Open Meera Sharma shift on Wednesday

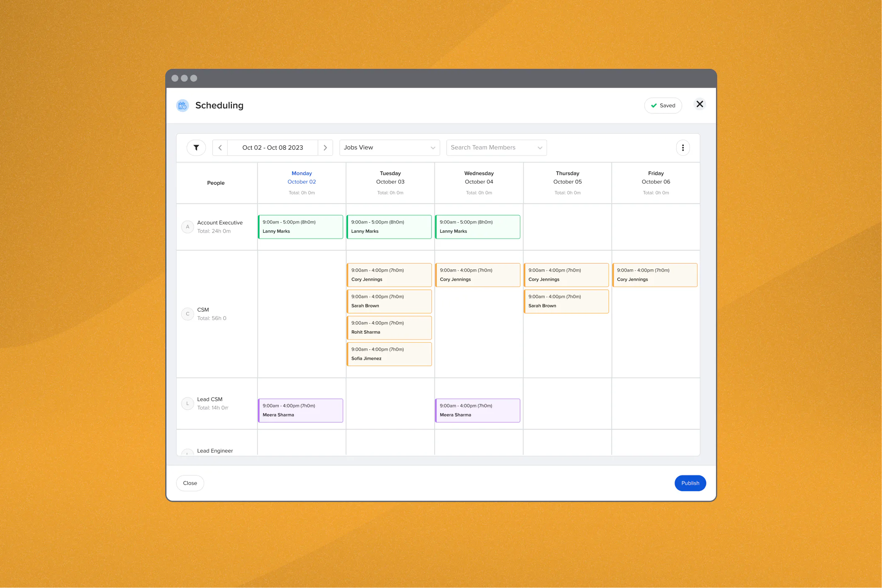click(x=478, y=410)
